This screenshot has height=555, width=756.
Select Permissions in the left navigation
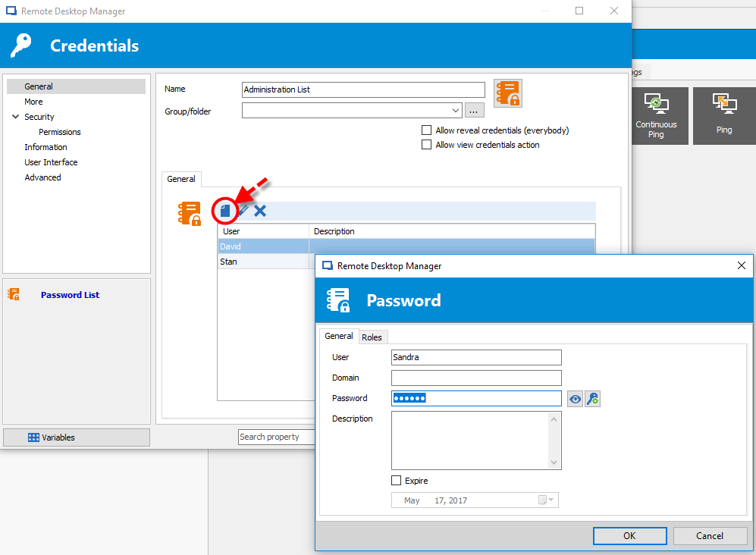(60, 132)
